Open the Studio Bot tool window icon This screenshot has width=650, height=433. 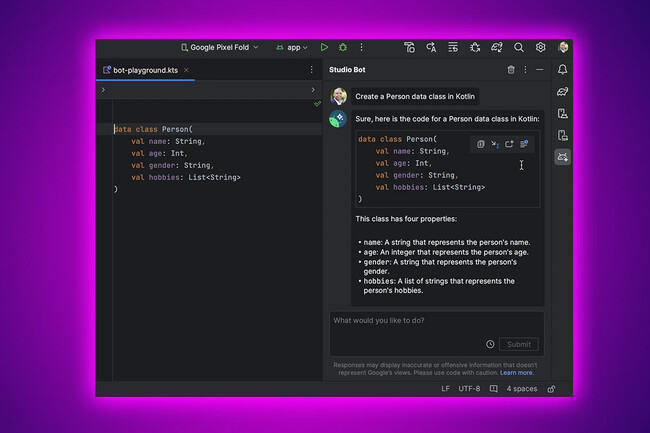tap(562, 157)
